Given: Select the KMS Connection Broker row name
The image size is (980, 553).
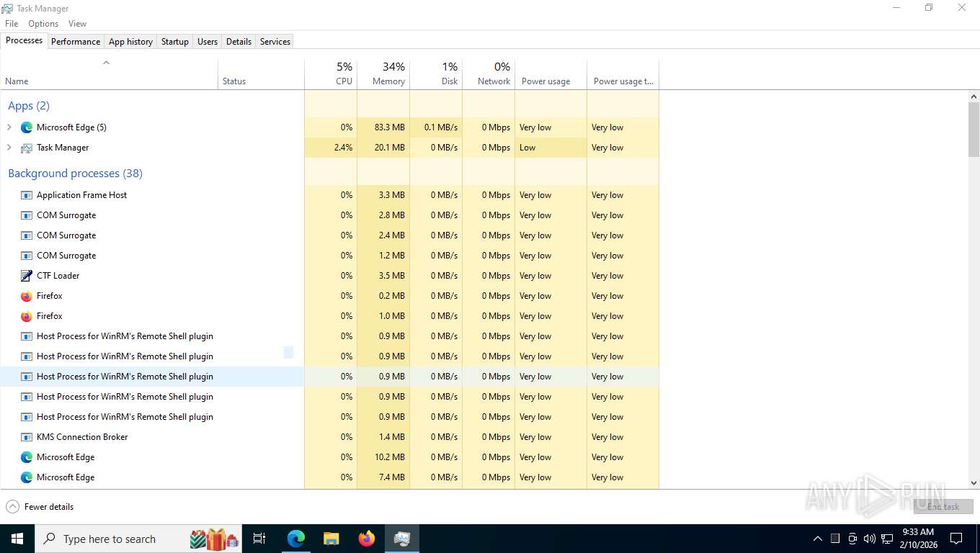Looking at the screenshot, I should point(82,437).
